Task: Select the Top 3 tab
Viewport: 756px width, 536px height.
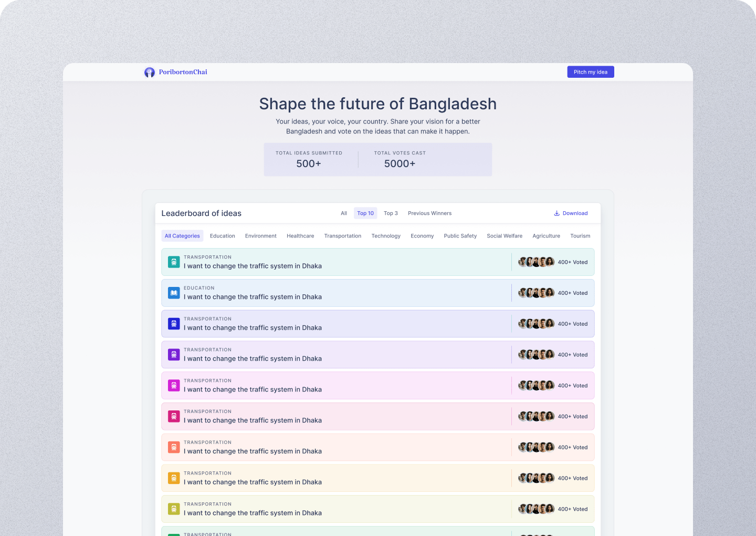Action: 391,213
